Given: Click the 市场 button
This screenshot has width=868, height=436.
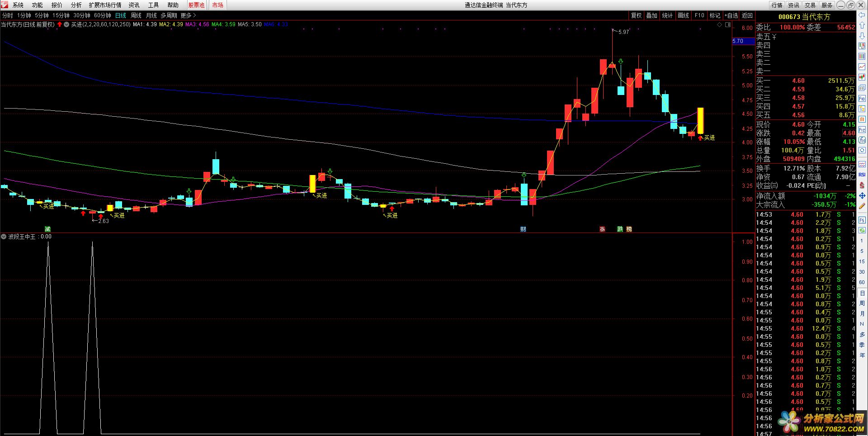Looking at the screenshot, I should tap(218, 5).
